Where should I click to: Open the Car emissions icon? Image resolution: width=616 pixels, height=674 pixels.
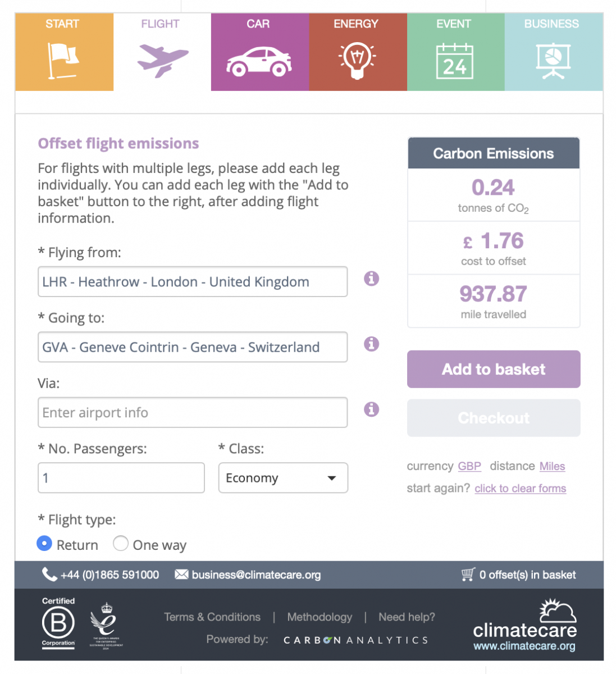[259, 62]
